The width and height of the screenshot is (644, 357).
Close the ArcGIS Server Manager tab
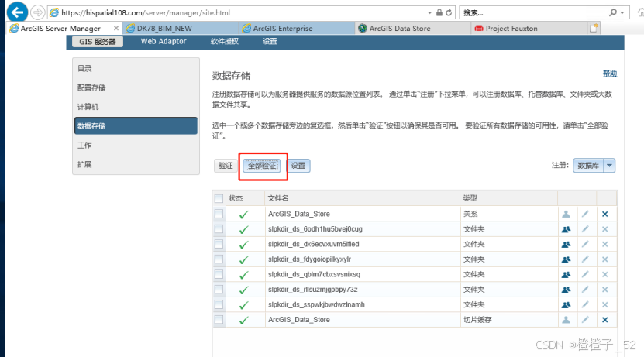click(116, 29)
